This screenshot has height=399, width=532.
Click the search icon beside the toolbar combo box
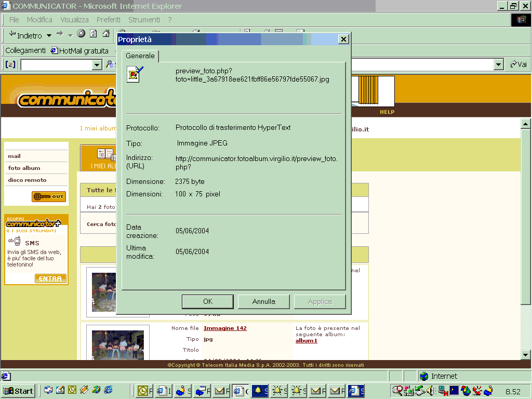click(110, 64)
